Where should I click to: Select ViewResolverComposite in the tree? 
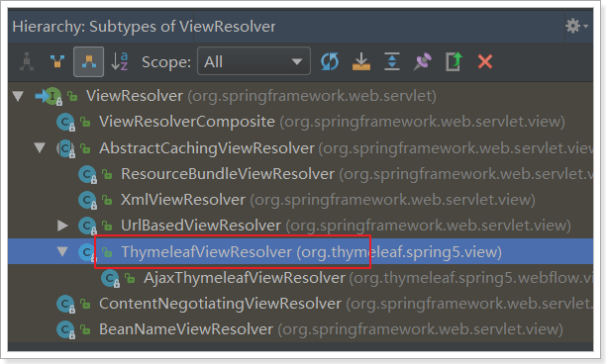(300, 122)
